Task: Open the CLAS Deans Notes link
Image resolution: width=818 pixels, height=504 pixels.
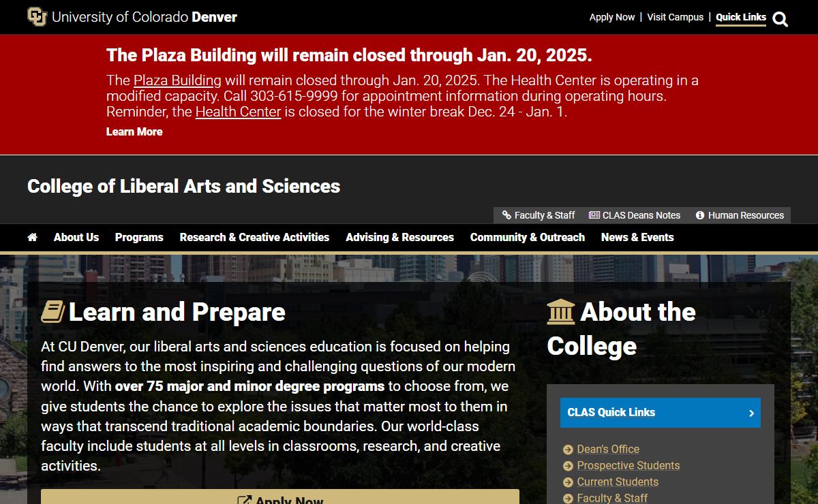Action: tap(635, 215)
